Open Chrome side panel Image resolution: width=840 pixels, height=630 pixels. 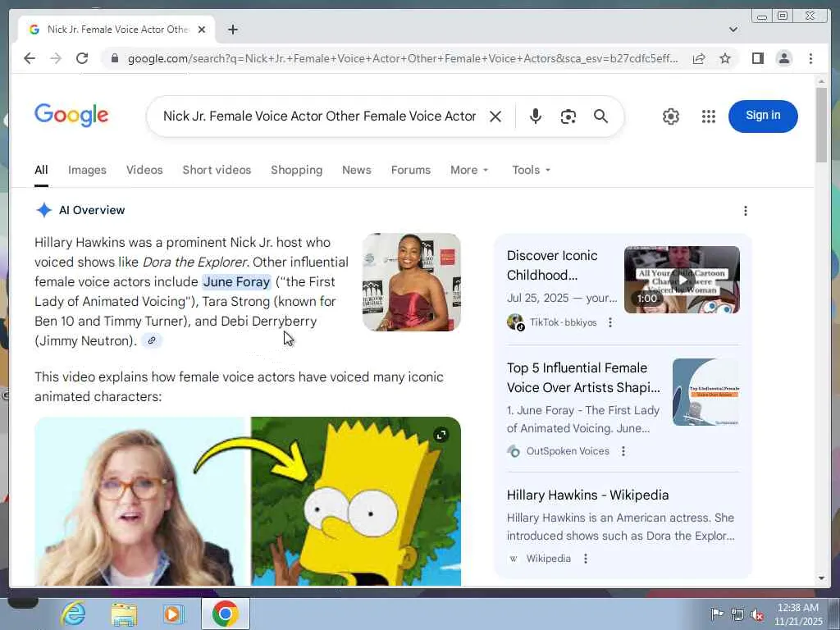click(757, 58)
